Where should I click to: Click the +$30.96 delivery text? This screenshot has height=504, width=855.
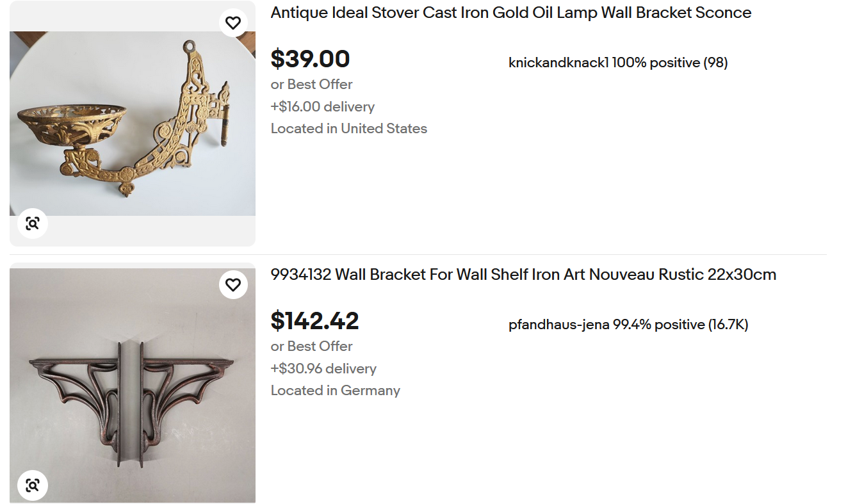click(x=323, y=369)
